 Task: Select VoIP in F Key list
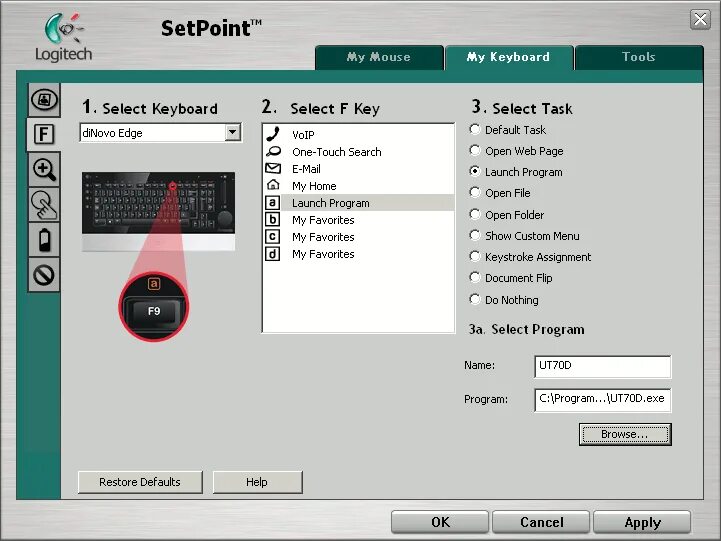point(359,135)
